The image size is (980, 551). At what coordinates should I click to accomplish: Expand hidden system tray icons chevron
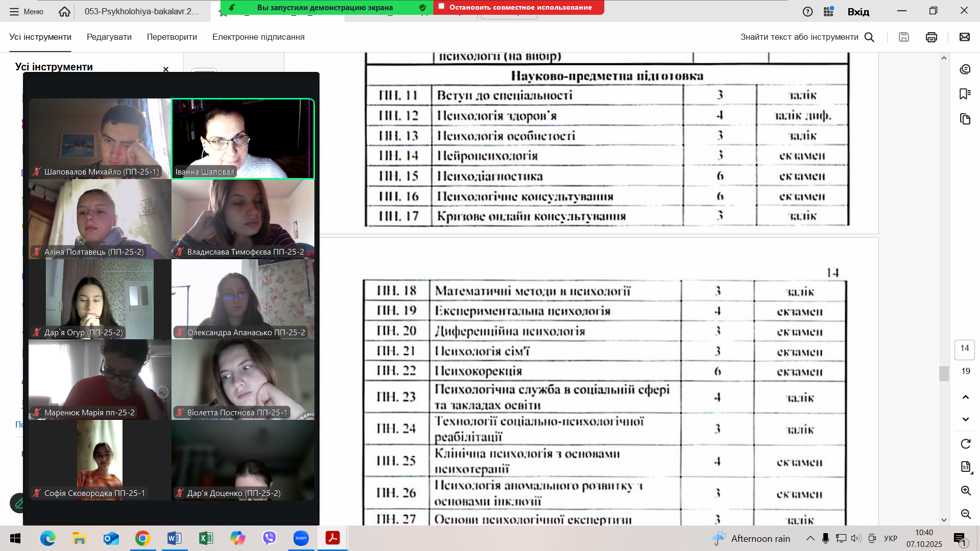(810, 538)
